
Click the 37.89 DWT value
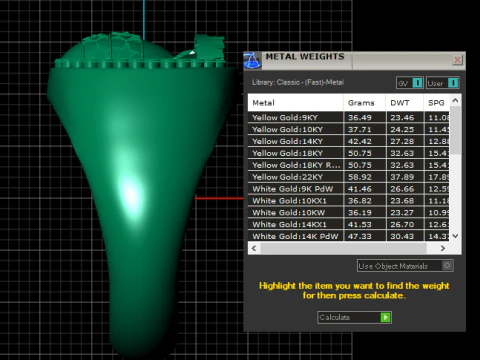click(x=402, y=177)
